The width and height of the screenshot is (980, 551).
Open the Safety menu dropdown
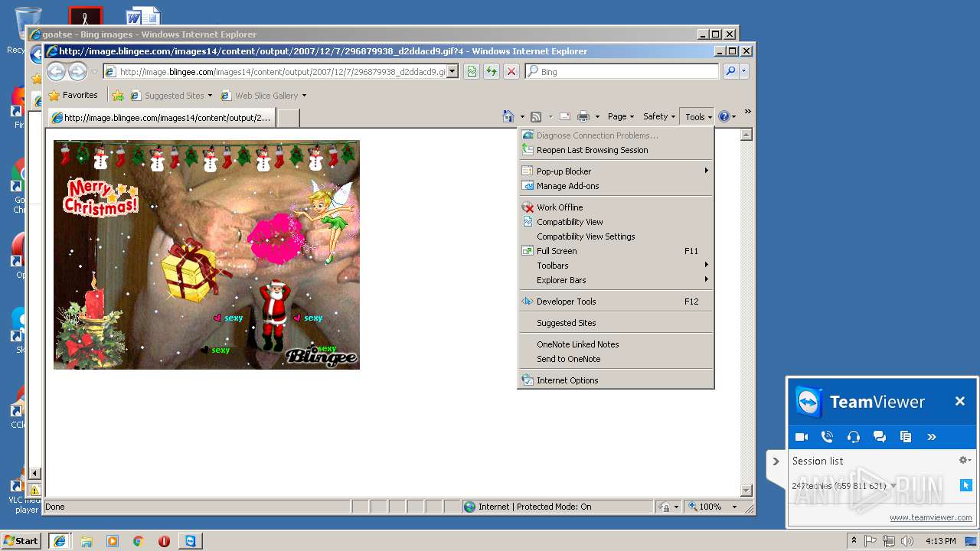coord(658,117)
